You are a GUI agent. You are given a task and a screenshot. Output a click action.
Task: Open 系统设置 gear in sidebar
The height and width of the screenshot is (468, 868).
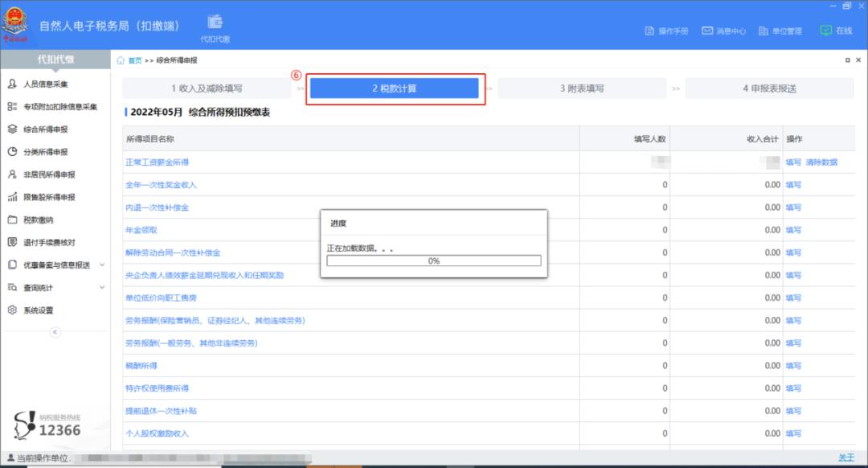[x=38, y=310]
